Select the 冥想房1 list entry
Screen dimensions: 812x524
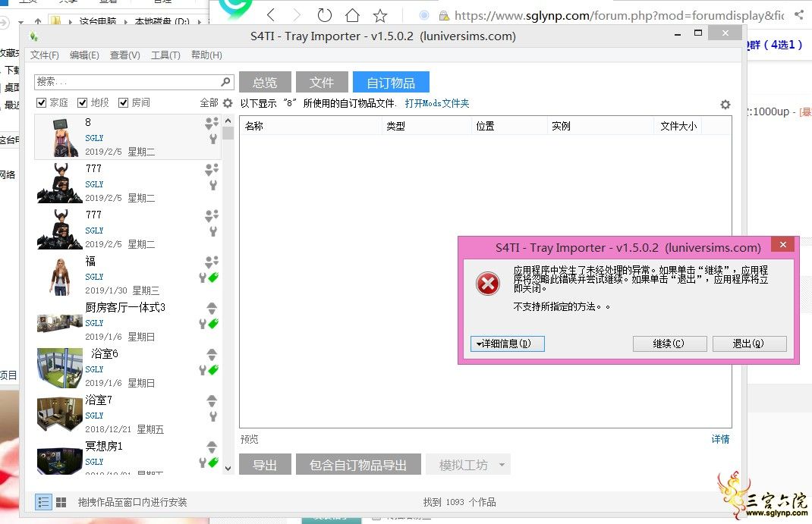coord(128,458)
